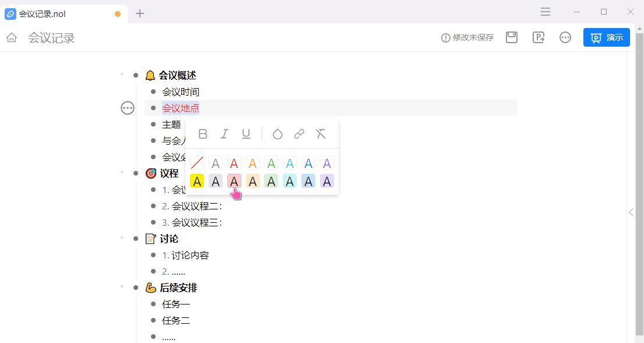Clear formatting with the strikethrough T icon
The width and height of the screenshot is (644, 343).
(321, 134)
